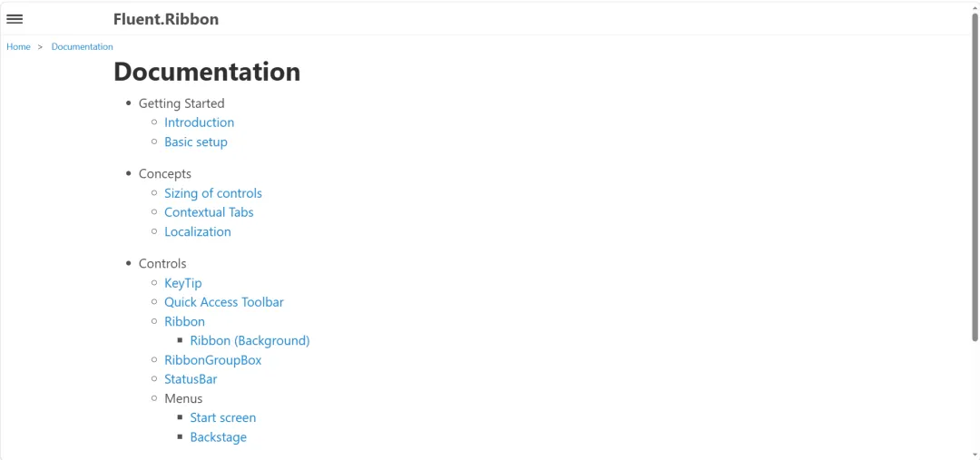980x460 pixels.
Task: Open the StatusBar control link
Action: [x=191, y=379]
